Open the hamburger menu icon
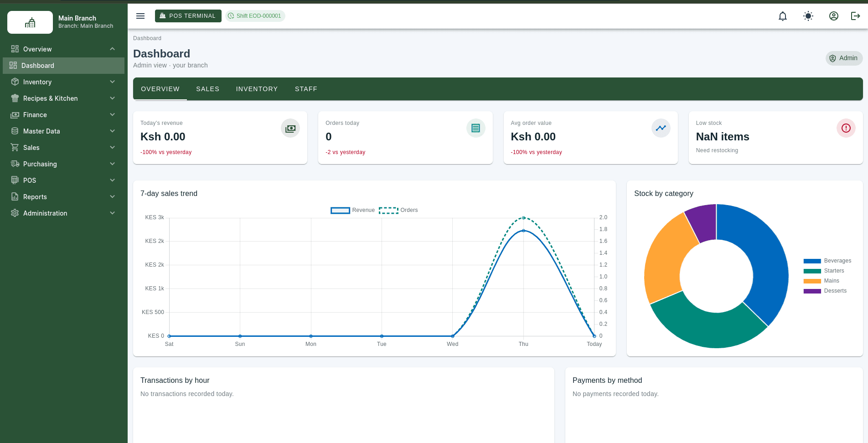The height and width of the screenshot is (443, 868). click(x=140, y=16)
